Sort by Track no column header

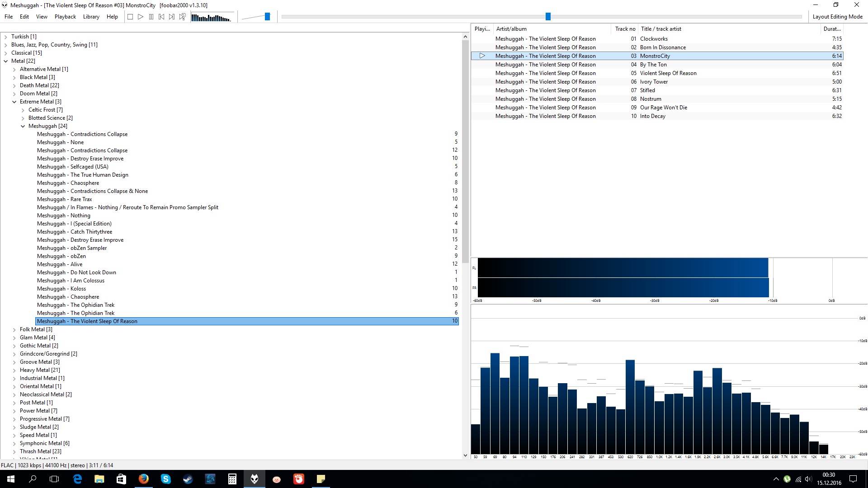(x=625, y=29)
